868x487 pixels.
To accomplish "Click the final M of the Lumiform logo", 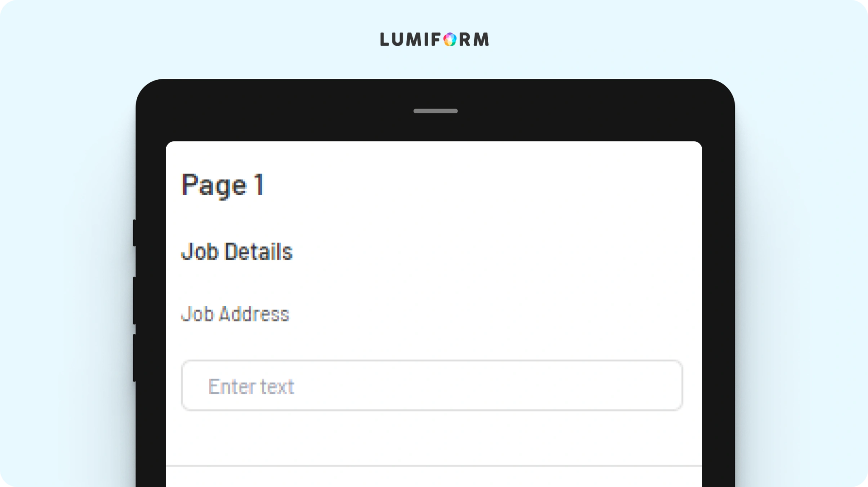I will click(x=481, y=39).
